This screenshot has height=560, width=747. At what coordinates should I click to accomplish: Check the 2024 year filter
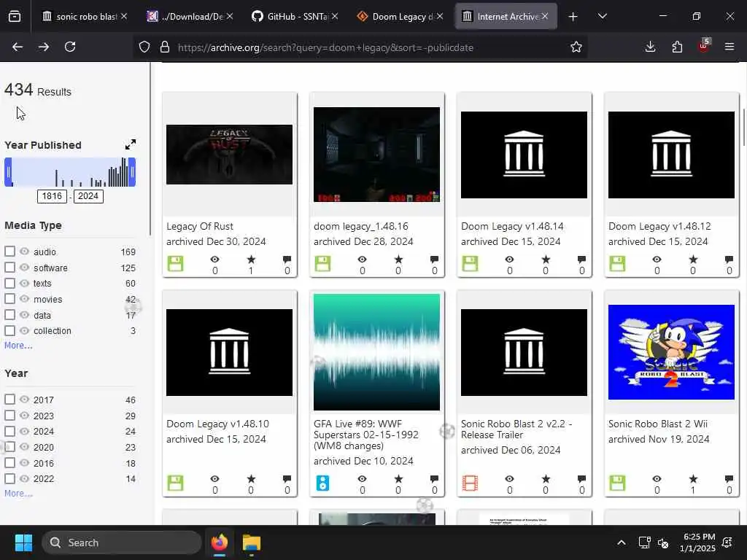click(x=9, y=431)
